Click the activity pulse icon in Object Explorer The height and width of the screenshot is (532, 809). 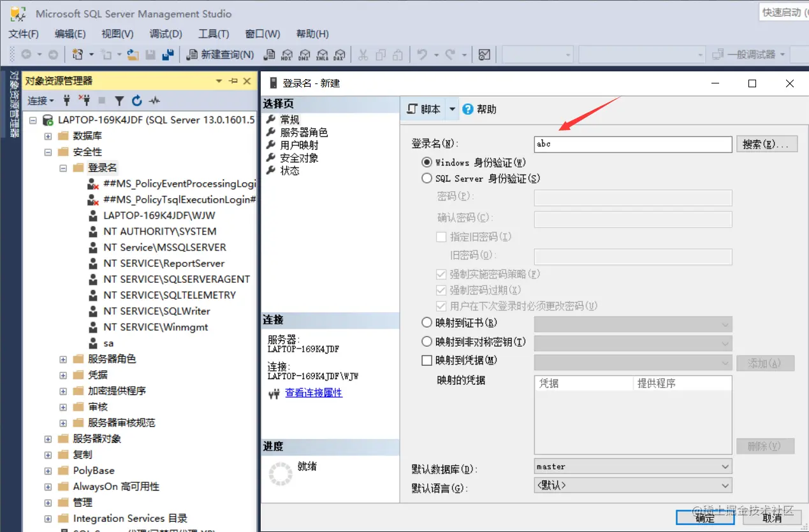click(154, 101)
